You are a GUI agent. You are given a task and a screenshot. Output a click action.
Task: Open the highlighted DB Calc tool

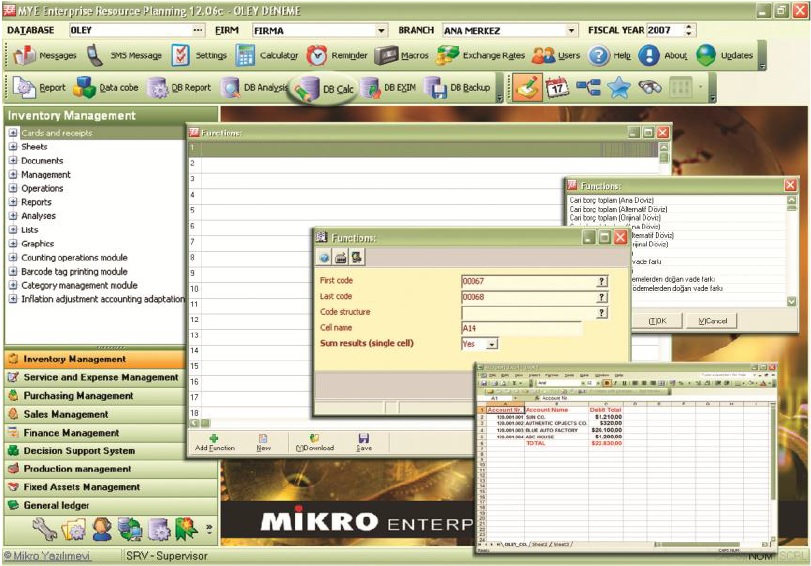324,89
